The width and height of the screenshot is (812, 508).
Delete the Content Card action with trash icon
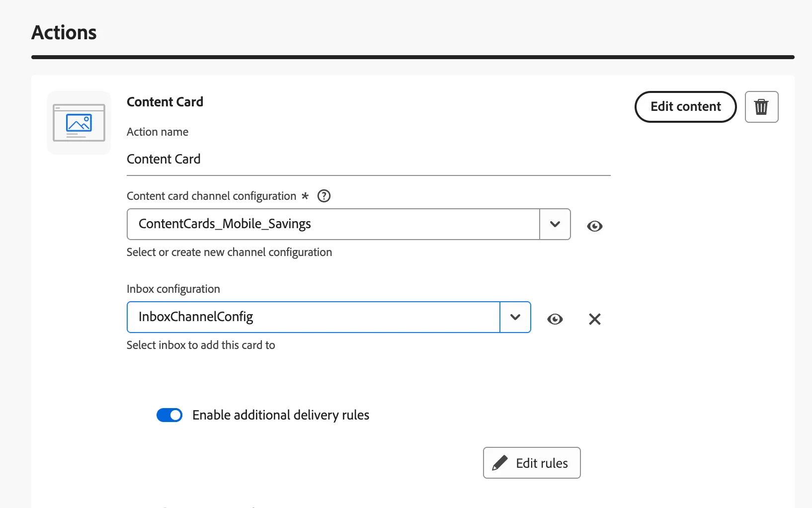(x=761, y=107)
